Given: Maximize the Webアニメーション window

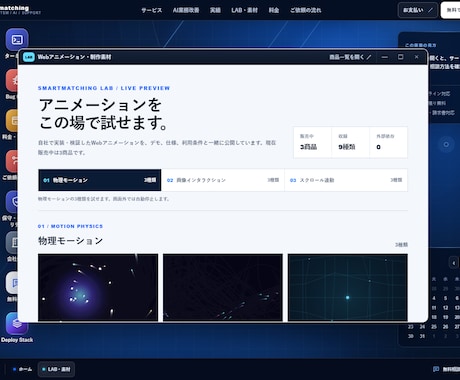Looking at the screenshot, I should pos(401,57).
